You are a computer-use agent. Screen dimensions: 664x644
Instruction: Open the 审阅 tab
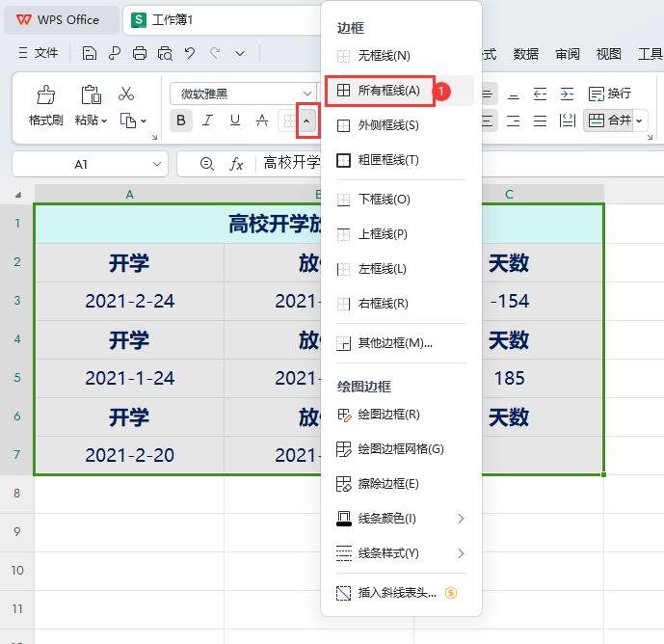coord(568,54)
